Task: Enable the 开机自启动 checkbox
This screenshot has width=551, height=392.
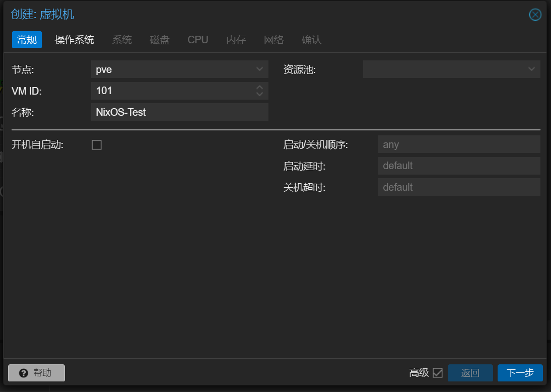Action: point(97,145)
